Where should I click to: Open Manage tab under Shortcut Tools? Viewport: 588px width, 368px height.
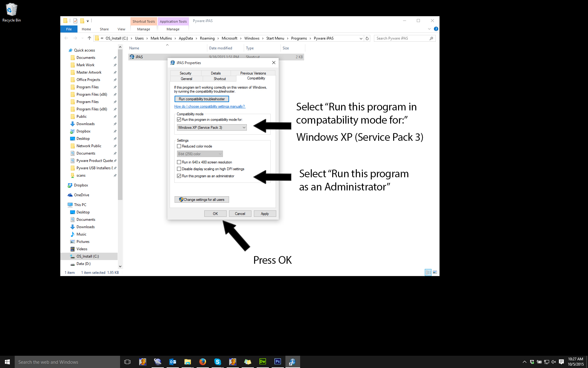click(x=144, y=29)
